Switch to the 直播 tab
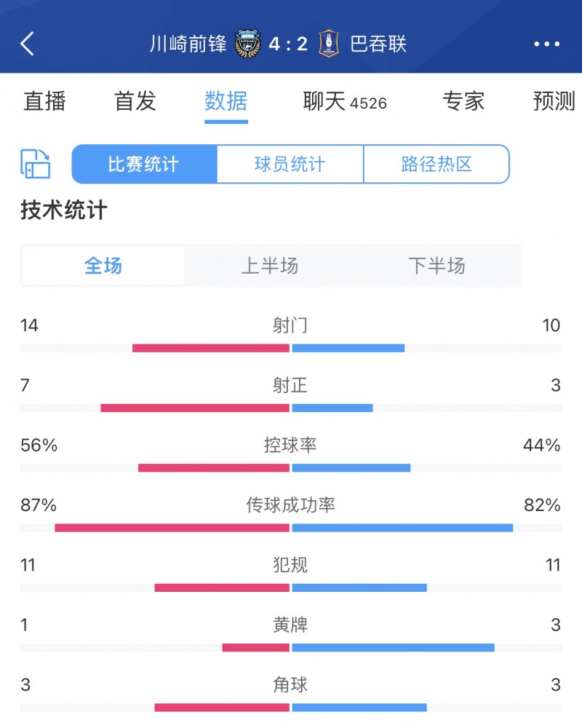The width and height of the screenshot is (582, 728). [46, 103]
